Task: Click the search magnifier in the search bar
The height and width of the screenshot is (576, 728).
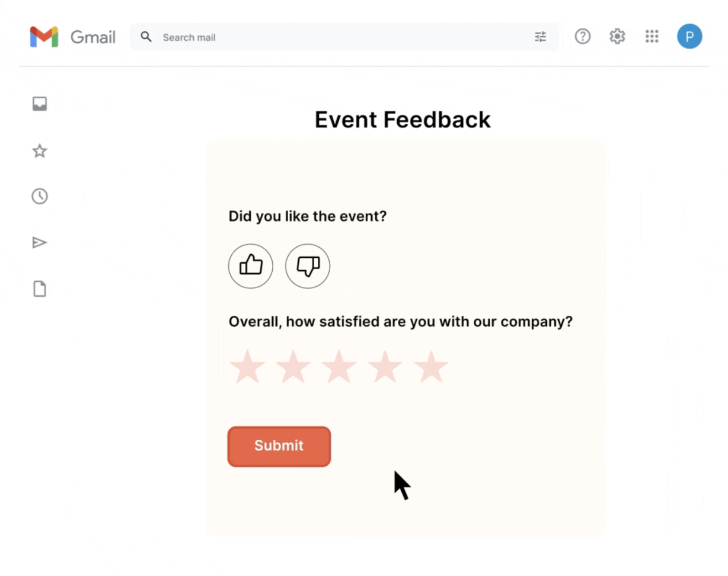Action: 146,36
